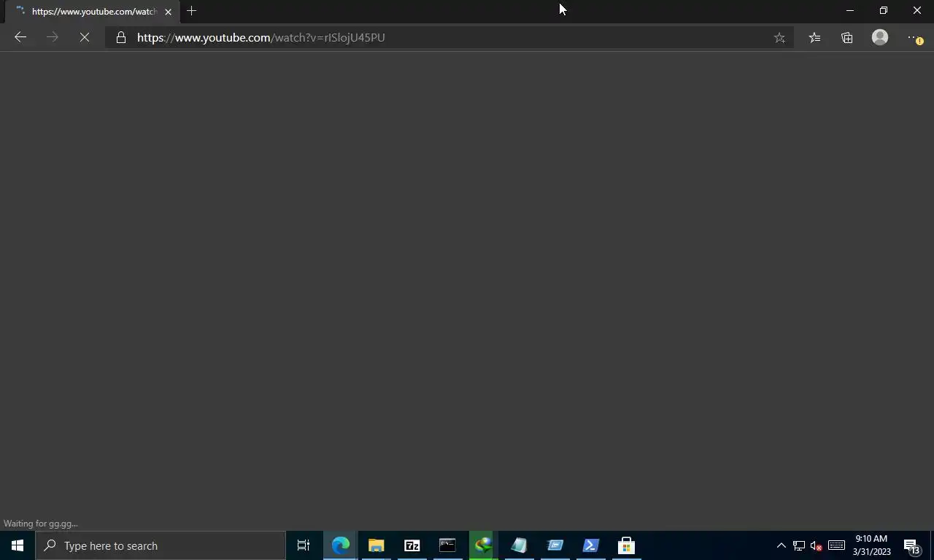Click the Type here to search box
The height and width of the screenshot is (560, 934).
point(161,545)
